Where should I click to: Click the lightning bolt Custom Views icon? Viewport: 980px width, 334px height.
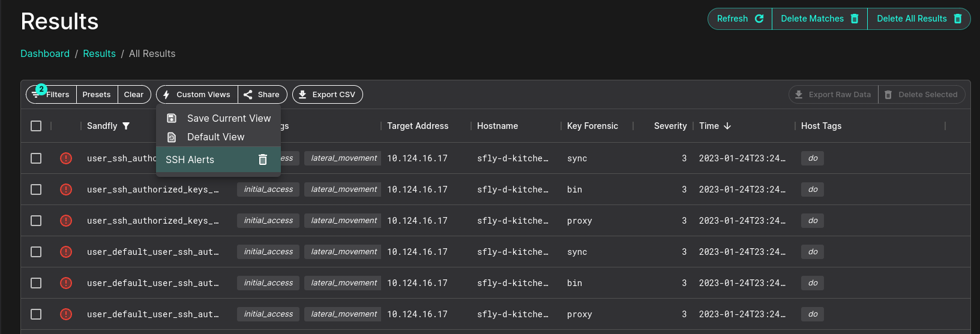click(166, 94)
